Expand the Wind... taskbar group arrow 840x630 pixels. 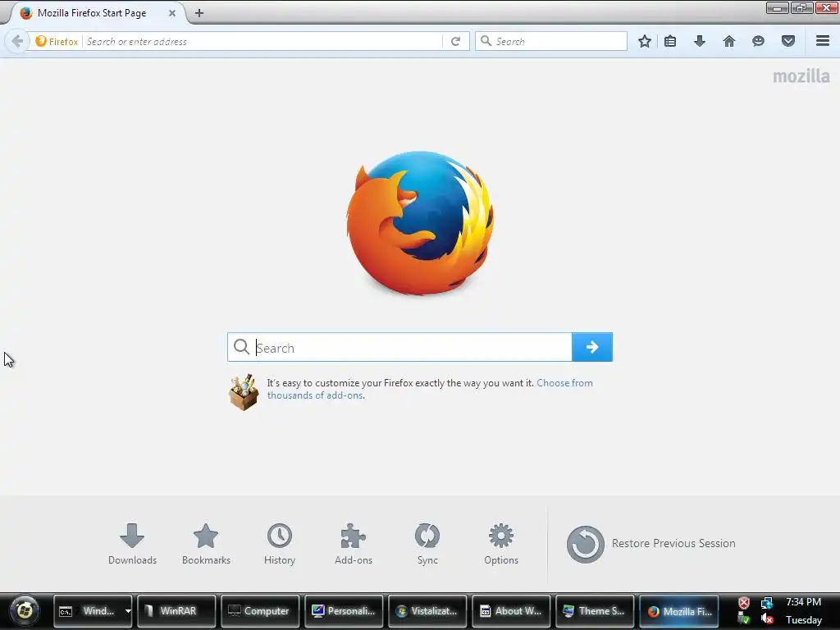coord(128,610)
